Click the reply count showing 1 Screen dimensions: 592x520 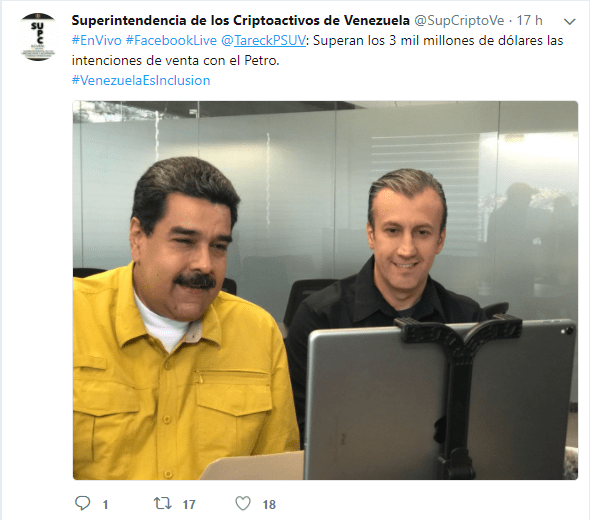coord(105,505)
